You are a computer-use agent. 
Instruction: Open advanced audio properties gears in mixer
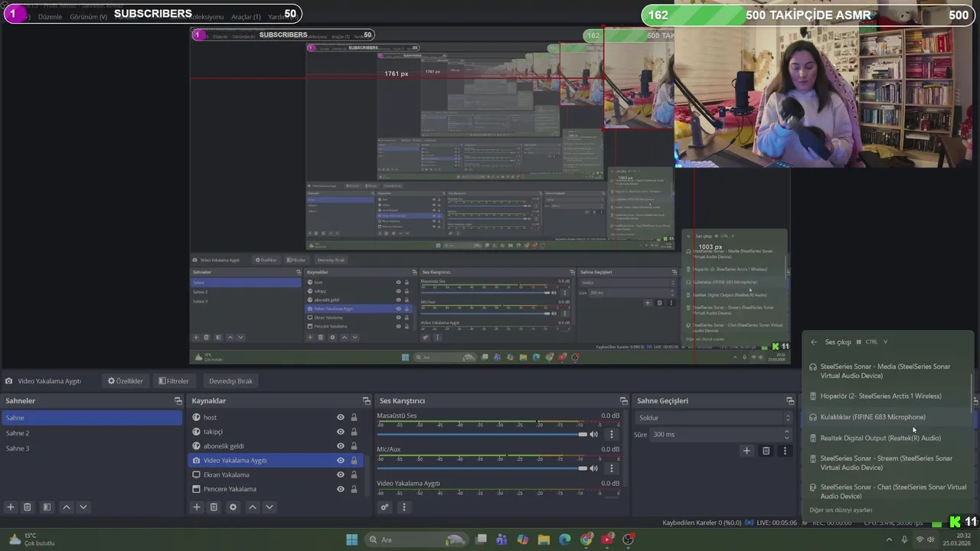(x=384, y=507)
